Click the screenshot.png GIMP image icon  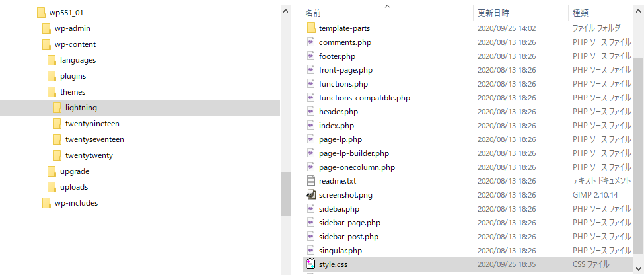311,195
